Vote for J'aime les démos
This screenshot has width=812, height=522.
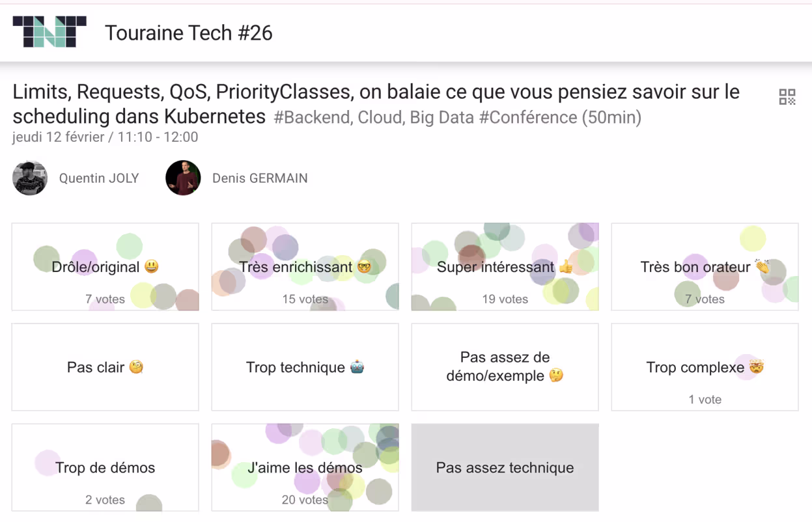[304, 467]
